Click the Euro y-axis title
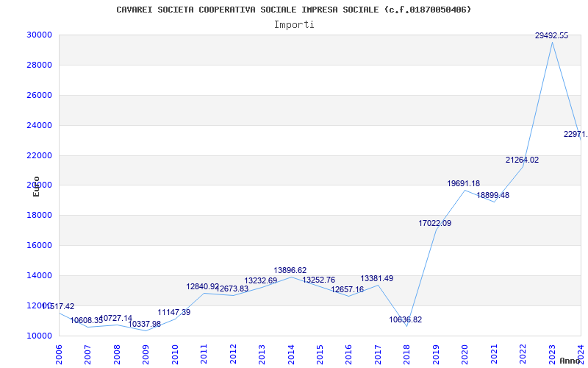Screen dimensions: 588x368 click(x=36, y=186)
